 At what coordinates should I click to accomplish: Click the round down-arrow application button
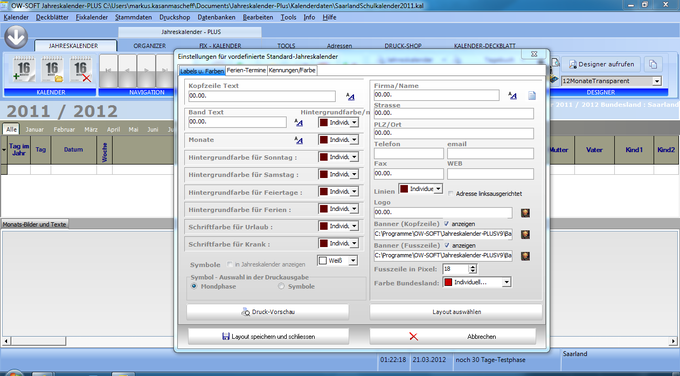(16, 37)
